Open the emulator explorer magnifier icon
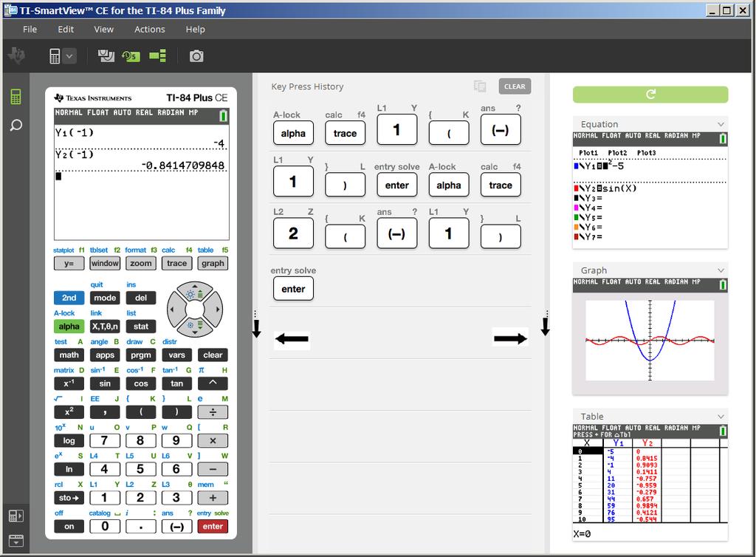This screenshot has width=756, height=557. [16, 126]
